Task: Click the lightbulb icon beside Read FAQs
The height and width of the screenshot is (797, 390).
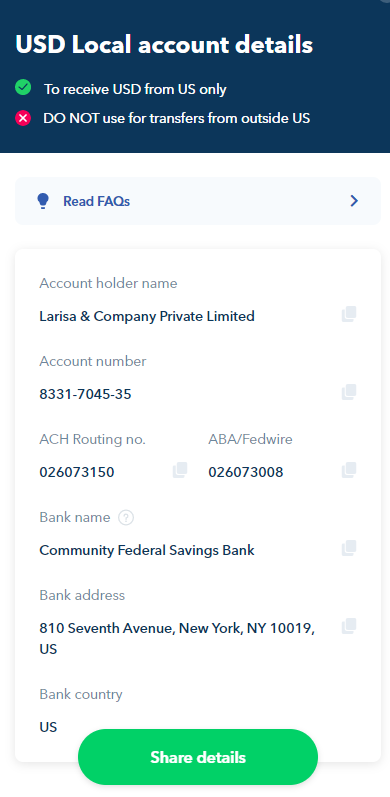Action: point(43,201)
